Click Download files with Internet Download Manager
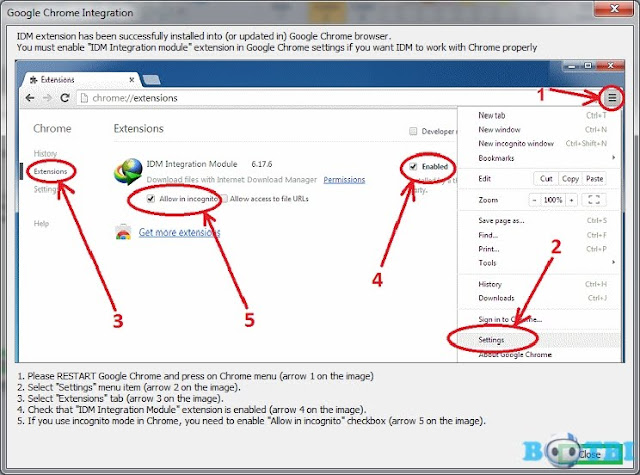 (x=231, y=180)
